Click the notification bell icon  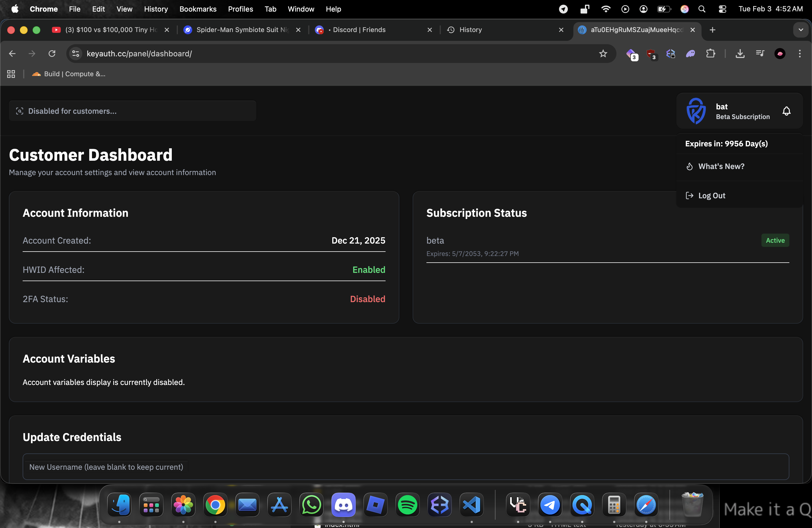[786, 111]
